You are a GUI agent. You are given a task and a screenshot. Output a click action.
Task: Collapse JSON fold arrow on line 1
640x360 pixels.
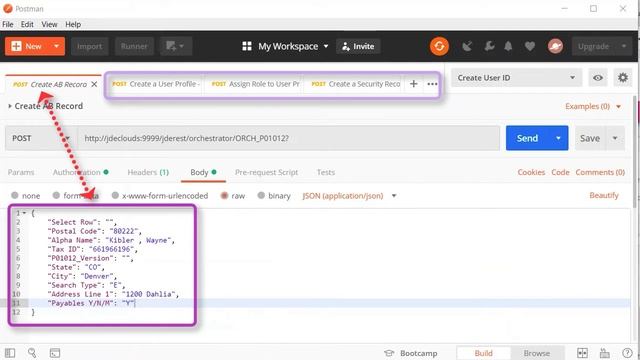(24, 213)
